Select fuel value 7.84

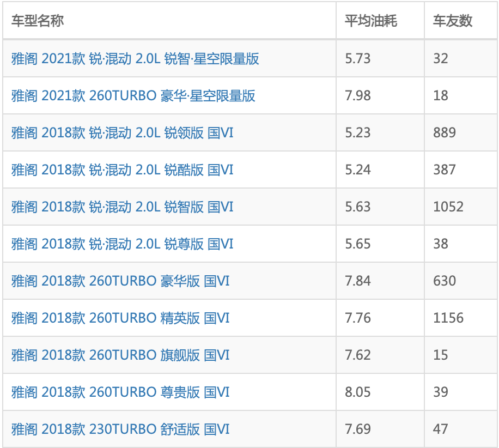pyautogui.click(x=358, y=281)
